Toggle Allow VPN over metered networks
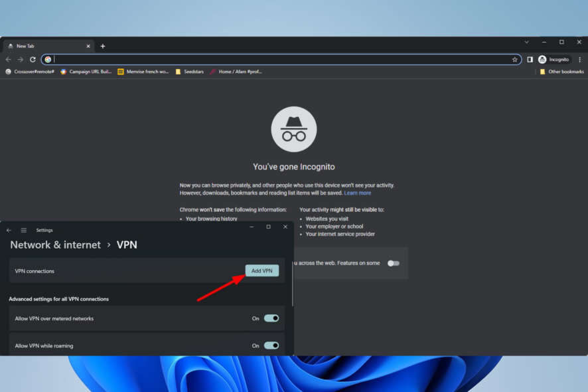The height and width of the screenshot is (392, 588). point(271,318)
